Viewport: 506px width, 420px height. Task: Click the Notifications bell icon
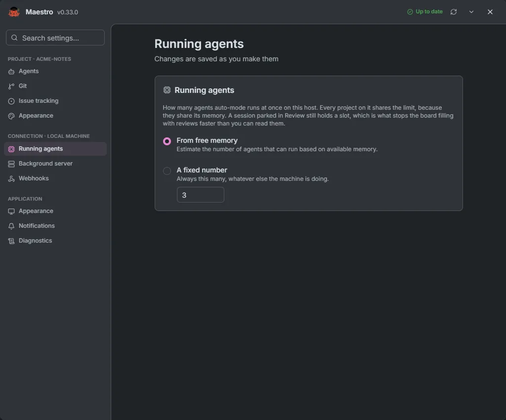tap(11, 226)
